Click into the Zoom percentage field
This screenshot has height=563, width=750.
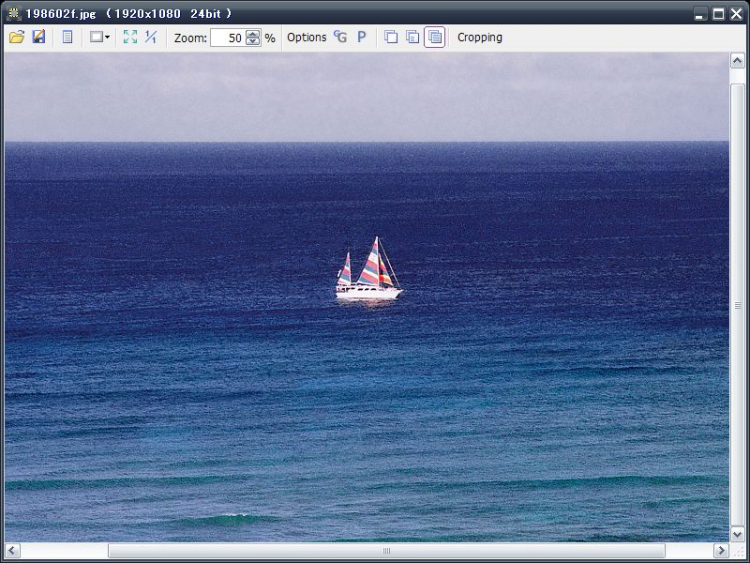coord(228,38)
